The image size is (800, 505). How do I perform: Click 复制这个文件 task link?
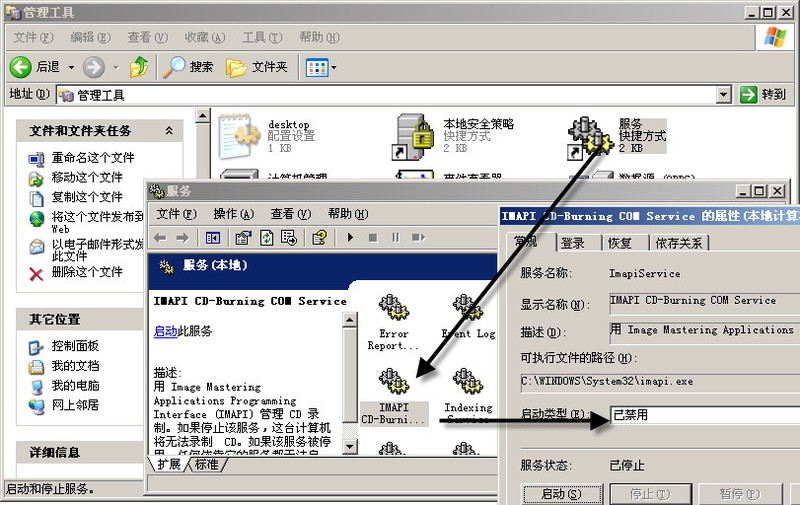(87, 197)
